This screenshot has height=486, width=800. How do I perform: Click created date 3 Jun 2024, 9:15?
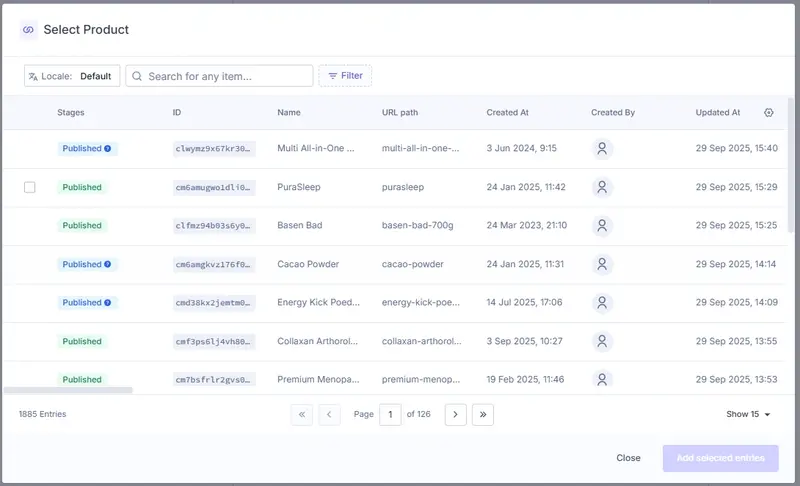[x=521, y=148]
